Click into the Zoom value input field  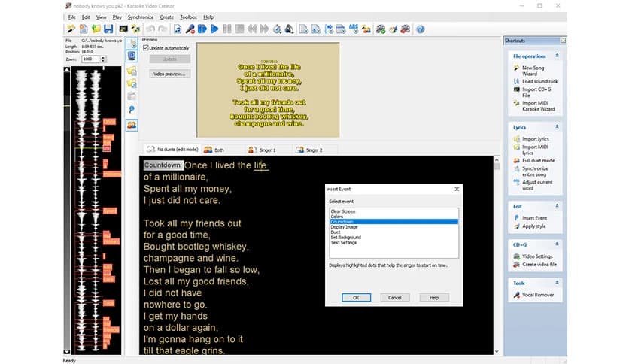point(90,59)
